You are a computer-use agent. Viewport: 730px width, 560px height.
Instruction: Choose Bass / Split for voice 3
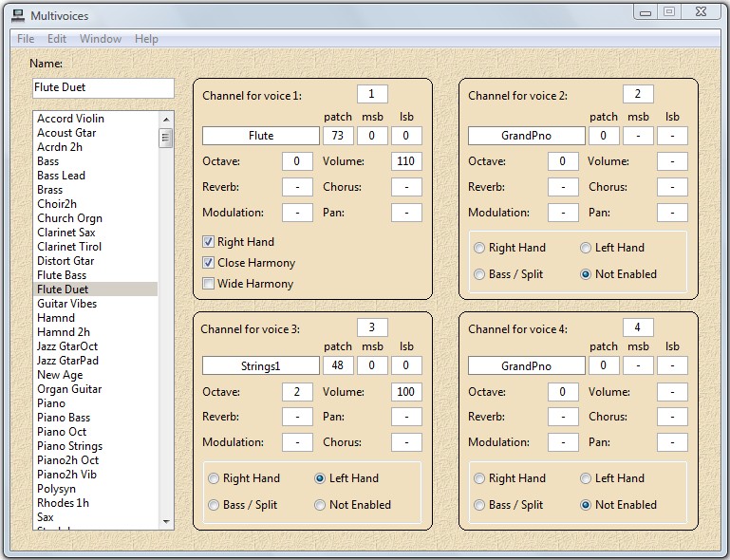(214, 505)
